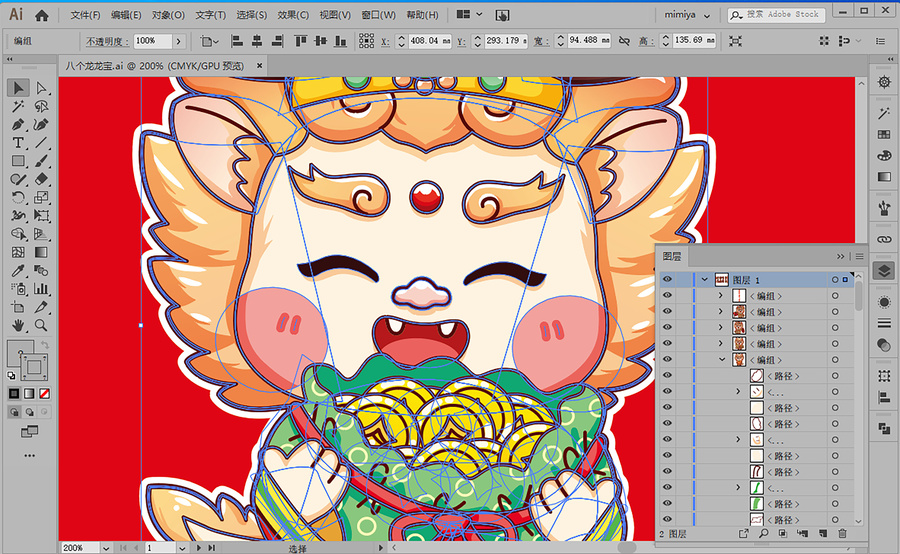Click Edit Toolbar three-dots button
The width and height of the screenshot is (900, 554).
pos(29,455)
